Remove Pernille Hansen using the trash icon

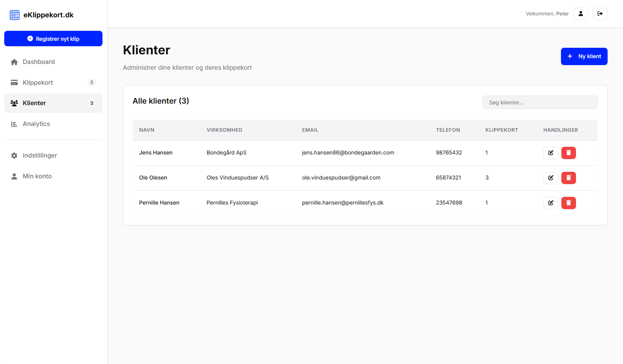[x=568, y=203]
